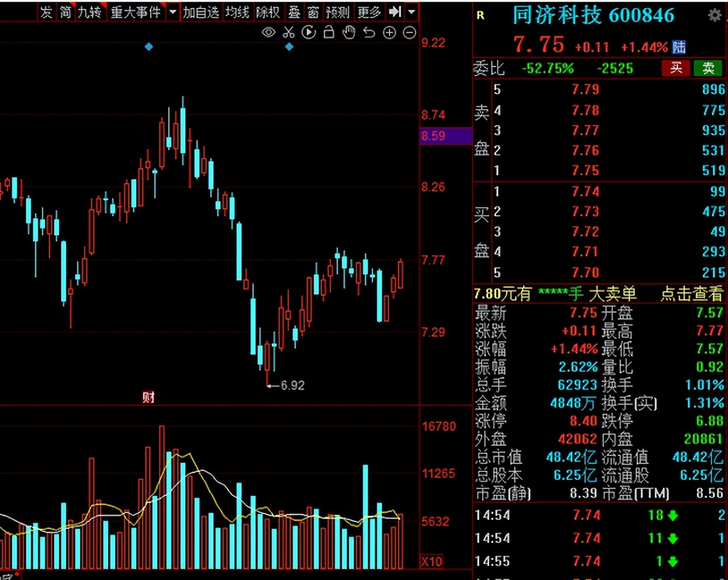Toggle the padlock lock icon
Screen dimensions: 728x580
tap(329, 32)
